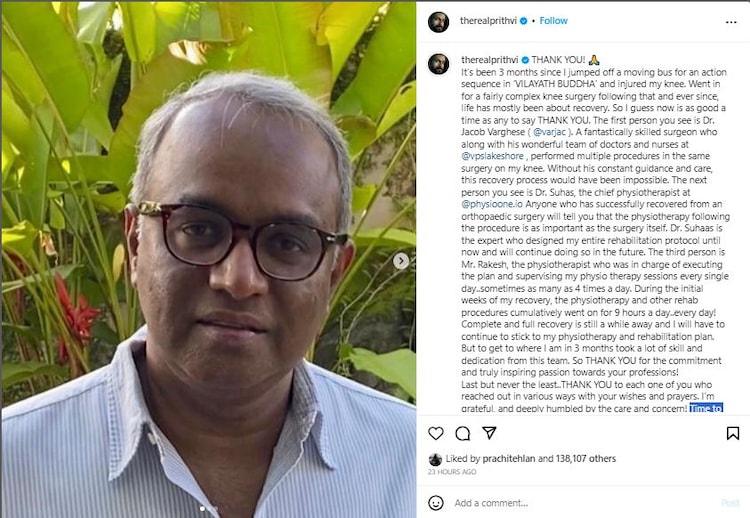The image size is (750, 518).
Task: Open comments via speech bubble icon
Action: (463, 433)
